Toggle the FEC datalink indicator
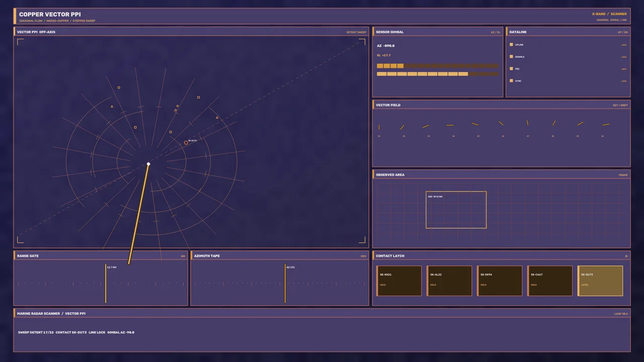The image size is (644, 362). [512, 68]
